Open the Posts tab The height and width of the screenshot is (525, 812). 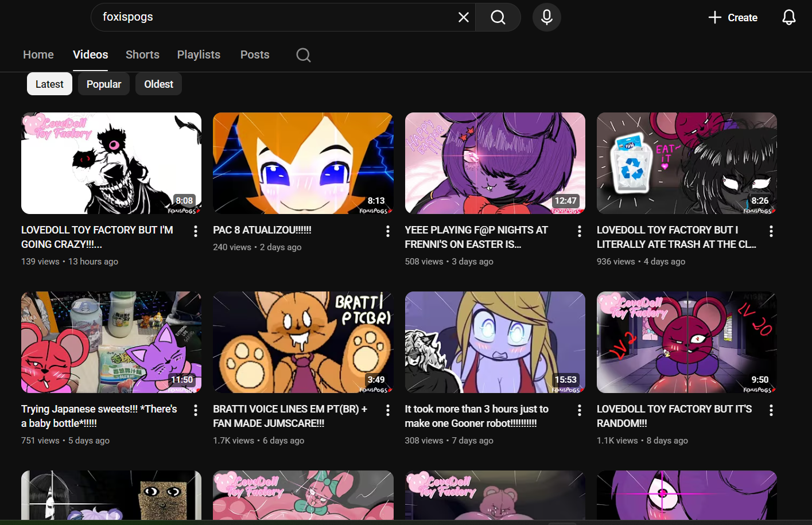pos(255,55)
